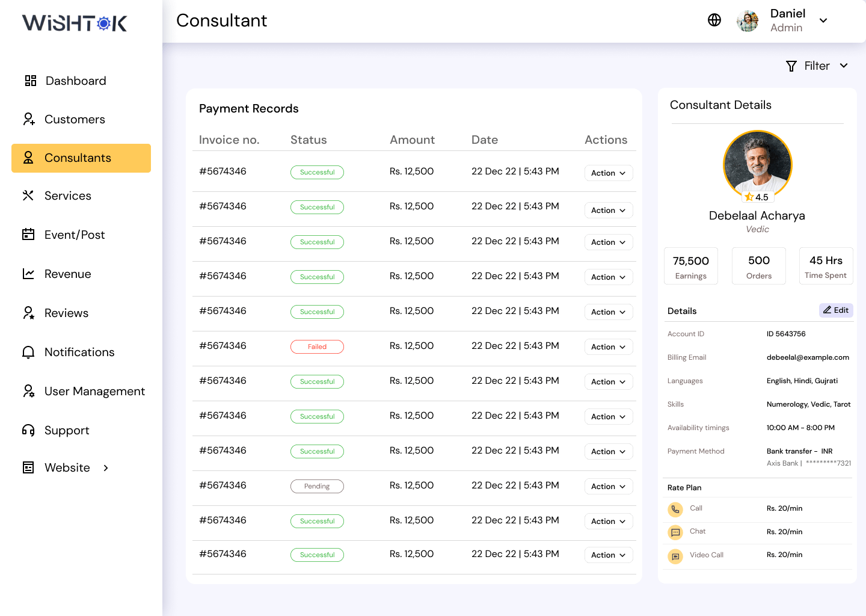Click the Revenue chart icon
Viewport: 866px width, 616px height.
[28, 274]
